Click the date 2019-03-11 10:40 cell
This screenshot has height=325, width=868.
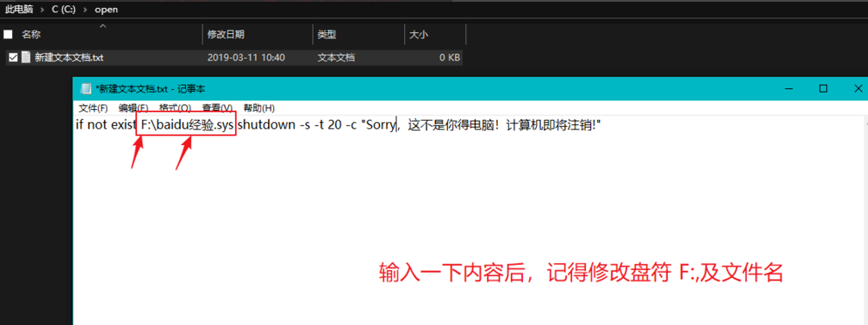point(245,57)
